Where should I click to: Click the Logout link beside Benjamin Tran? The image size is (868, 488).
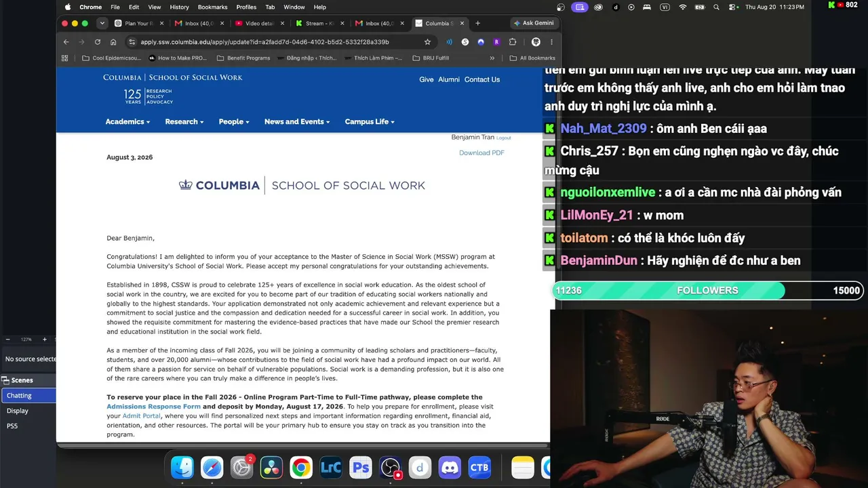tap(504, 138)
